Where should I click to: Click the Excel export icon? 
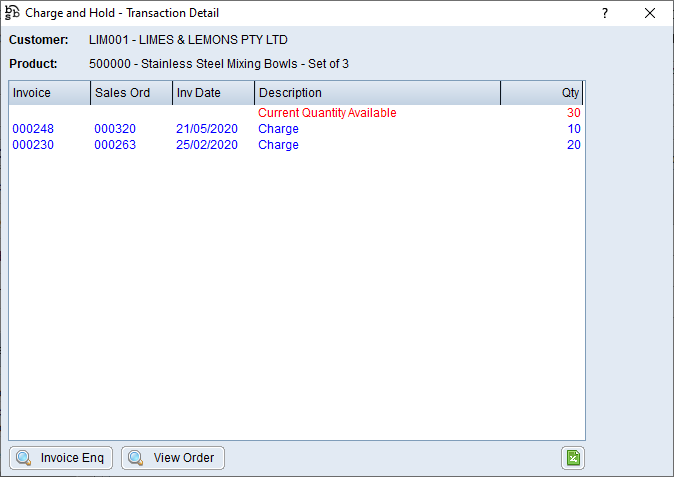coord(572,458)
